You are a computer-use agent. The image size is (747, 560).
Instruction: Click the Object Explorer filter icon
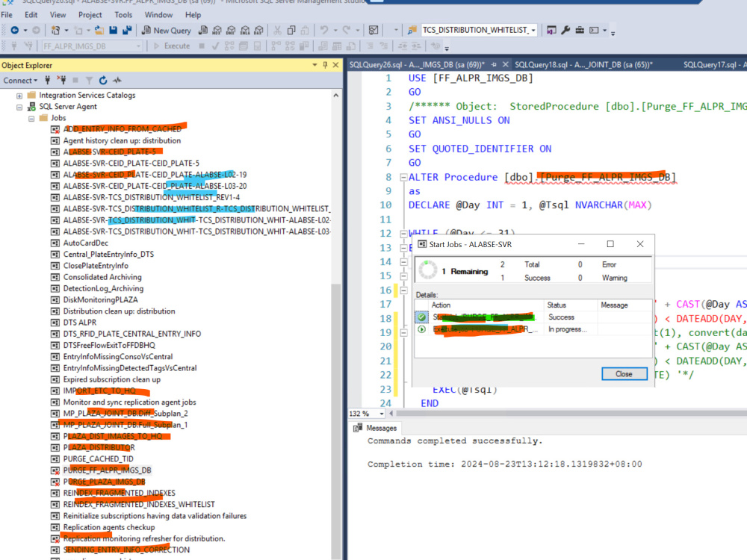pyautogui.click(x=89, y=80)
